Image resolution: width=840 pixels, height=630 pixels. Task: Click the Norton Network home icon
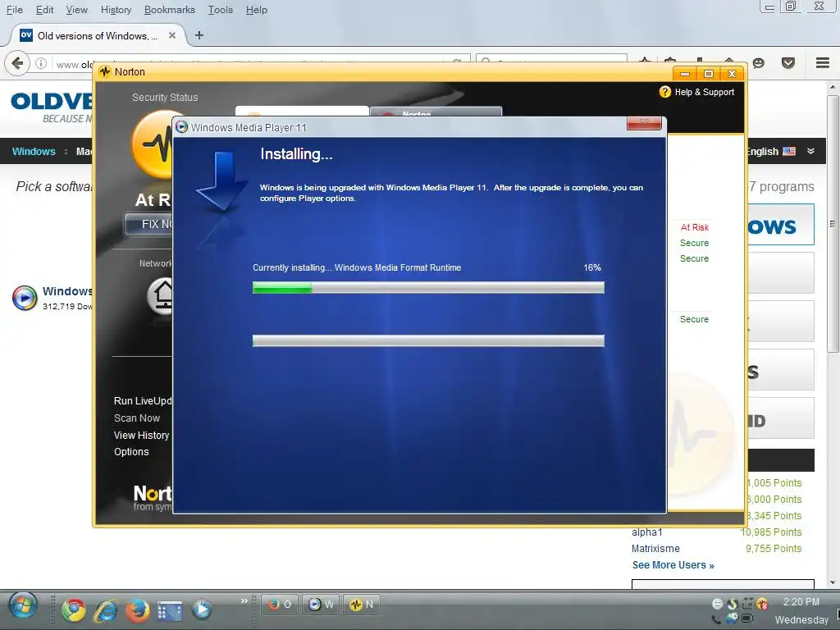(160, 295)
